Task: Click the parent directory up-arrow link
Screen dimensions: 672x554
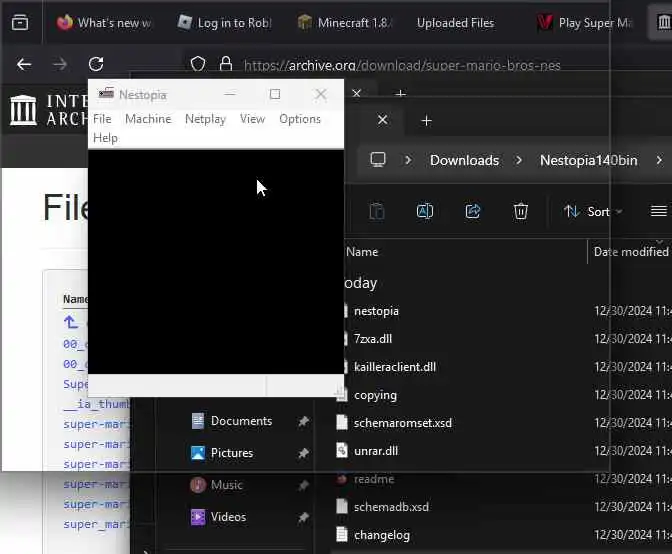Action: (71, 322)
